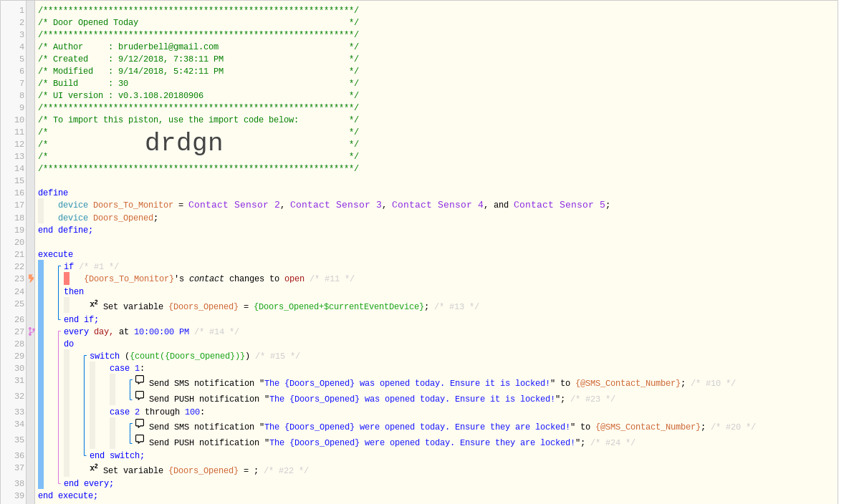The height and width of the screenshot is (504, 844).
Task: Click the speech bubble icon for PUSH "were opened today"
Action: pyautogui.click(x=140, y=440)
